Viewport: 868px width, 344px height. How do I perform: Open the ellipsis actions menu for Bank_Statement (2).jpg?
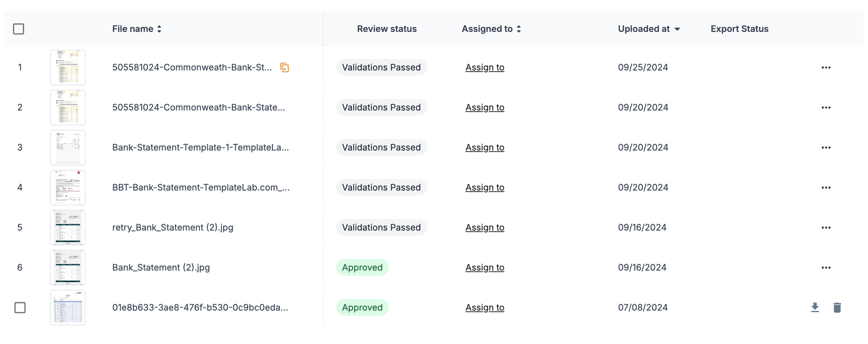827,268
